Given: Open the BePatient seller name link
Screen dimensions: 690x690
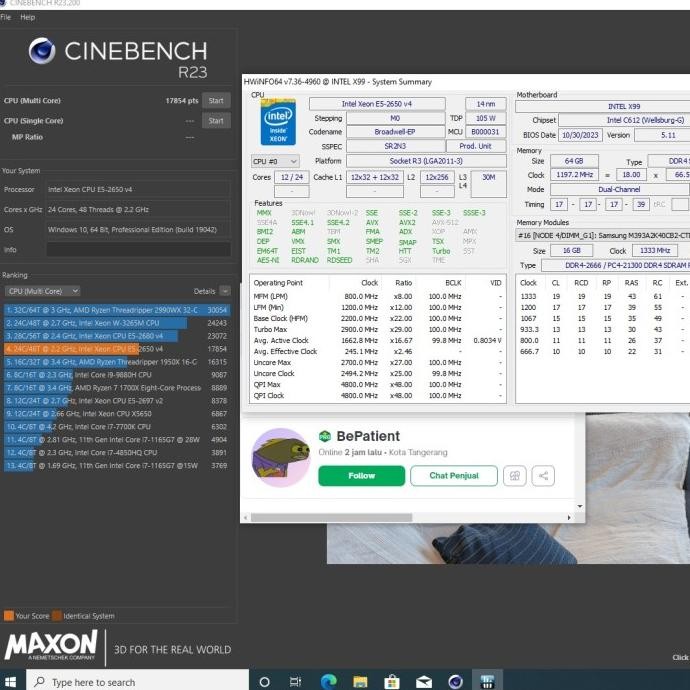Looking at the screenshot, I should pos(368,436).
